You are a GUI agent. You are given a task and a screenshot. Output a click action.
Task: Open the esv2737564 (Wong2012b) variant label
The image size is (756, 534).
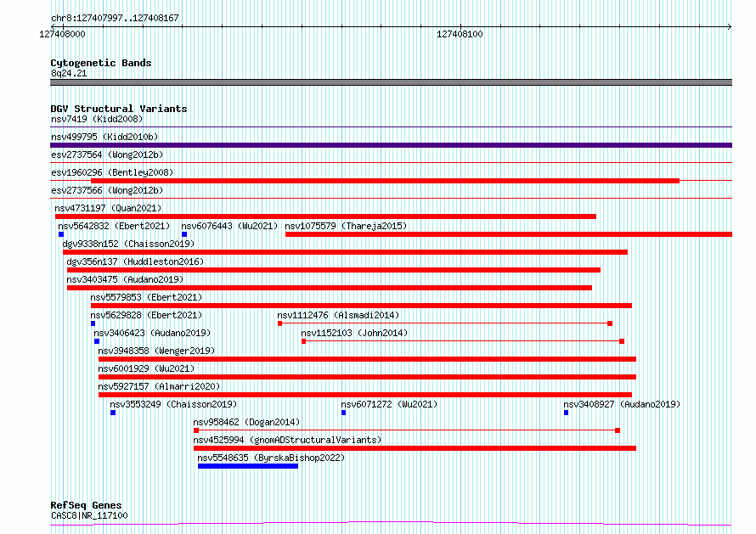pos(107,155)
